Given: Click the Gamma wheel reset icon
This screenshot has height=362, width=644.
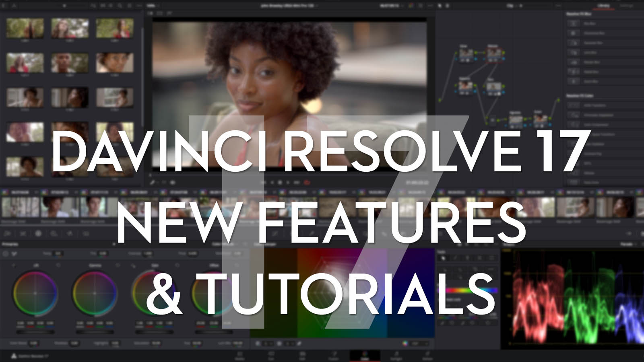Looking at the screenshot, I should coord(118,265).
